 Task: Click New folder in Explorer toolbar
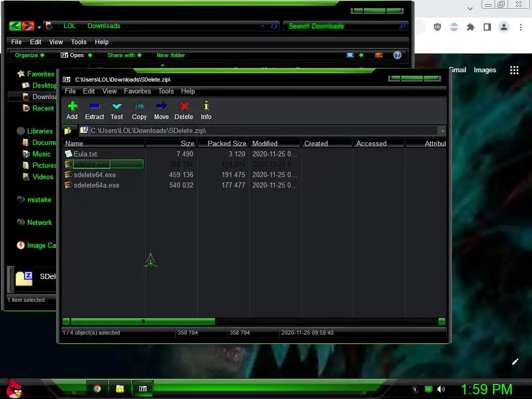point(170,55)
